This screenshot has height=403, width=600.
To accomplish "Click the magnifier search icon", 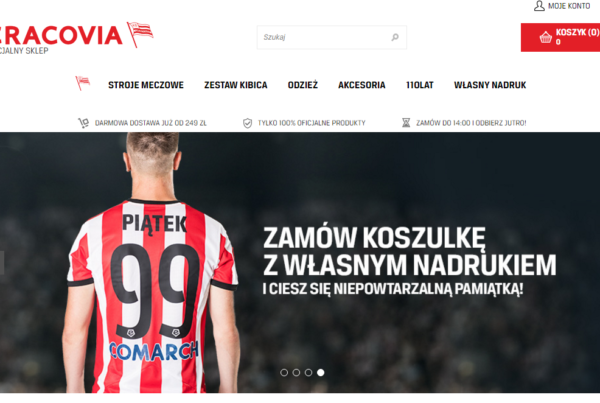I will click(x=395, y=37).
